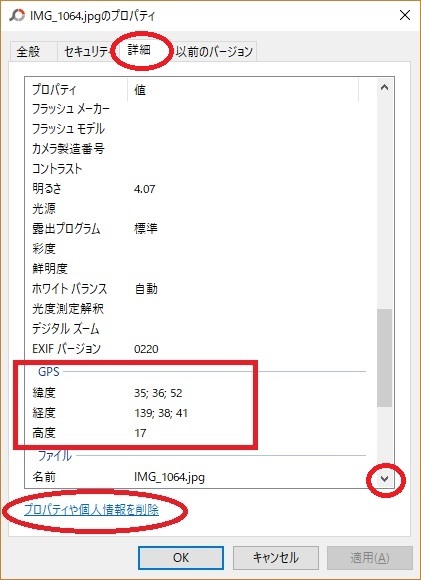
Task: Select the 緯度 value 35; 36; 52
Action: [158, 393]
